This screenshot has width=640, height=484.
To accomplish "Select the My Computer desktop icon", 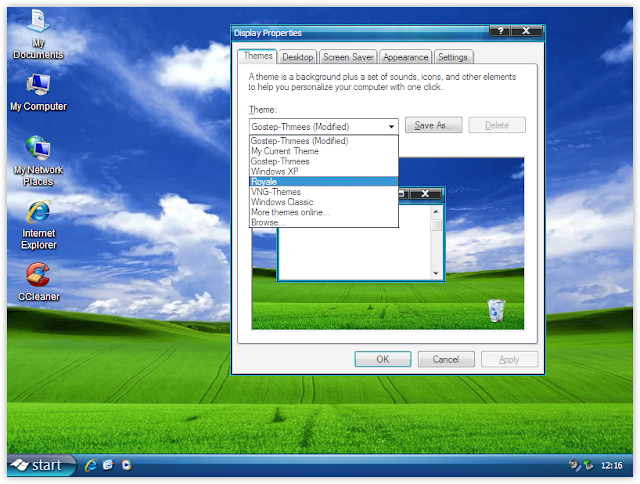I will [x=38, y=93].
